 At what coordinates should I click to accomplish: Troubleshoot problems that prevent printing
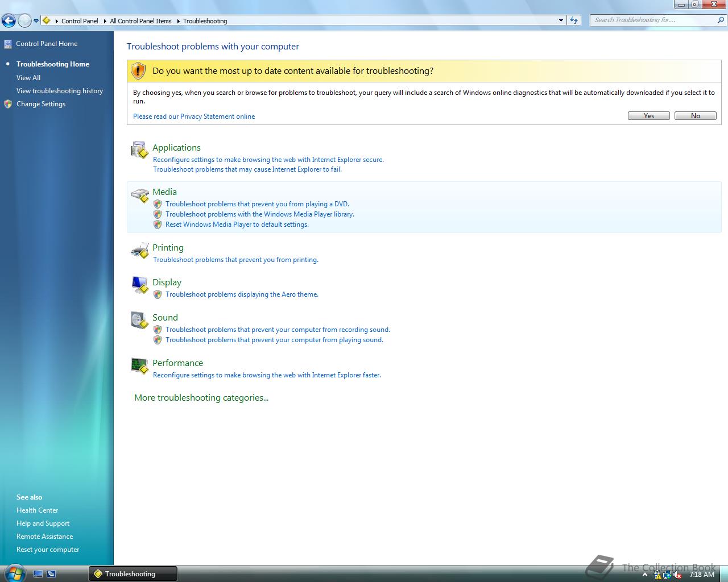(x=235, y=260)
